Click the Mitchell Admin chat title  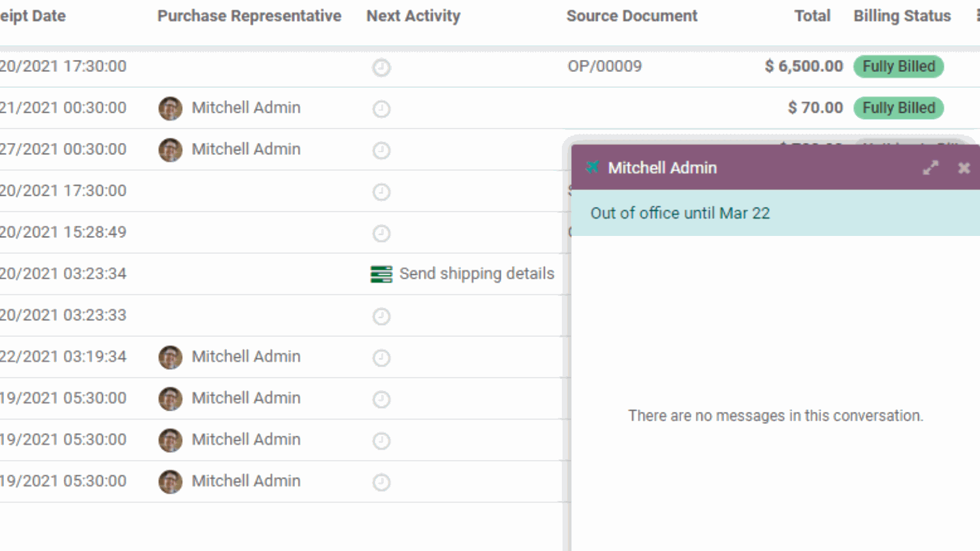click(662, 168)
